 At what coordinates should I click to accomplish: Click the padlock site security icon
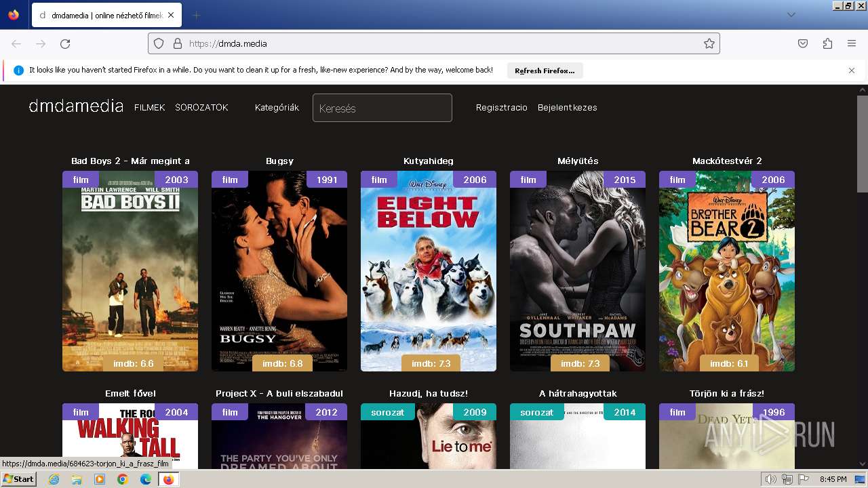point(178,43)
